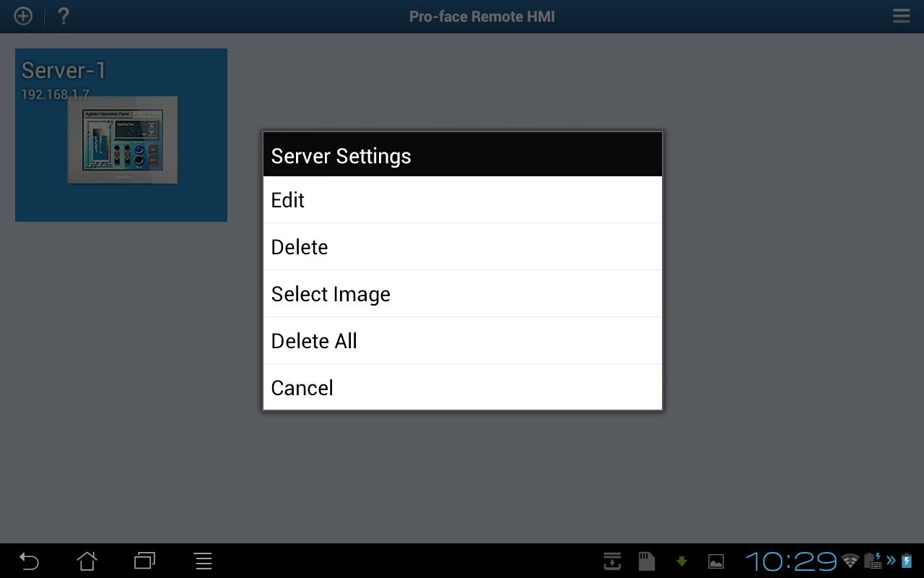Click the Pro-face Remote HMI title
The height and width of the screenshot is (578, 924).
coord(482,17)
